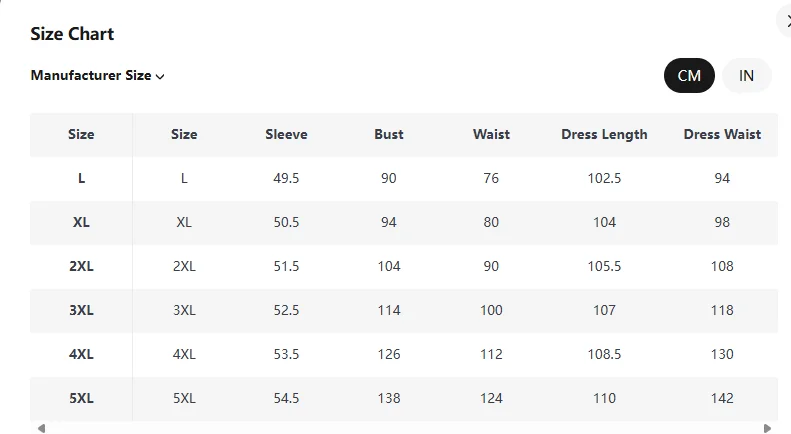
Task: Select the bold XL row label
Action: coord(81,222)
